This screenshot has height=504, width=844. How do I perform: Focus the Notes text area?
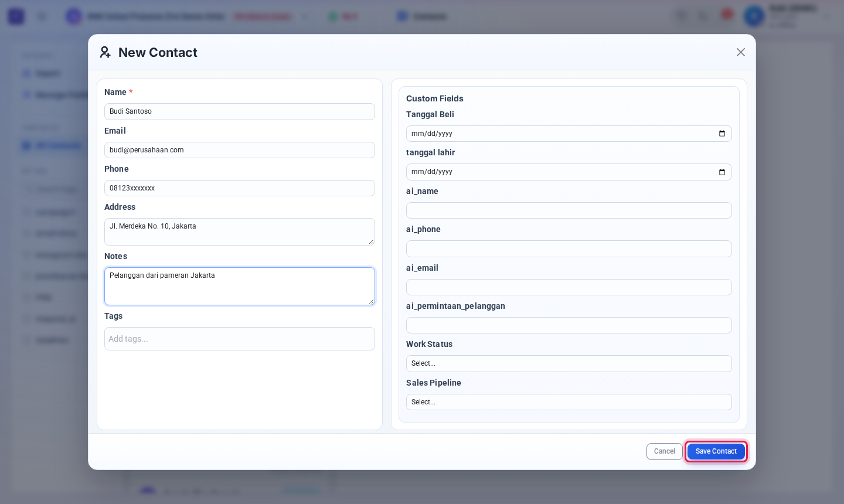[x=240, y=286]
